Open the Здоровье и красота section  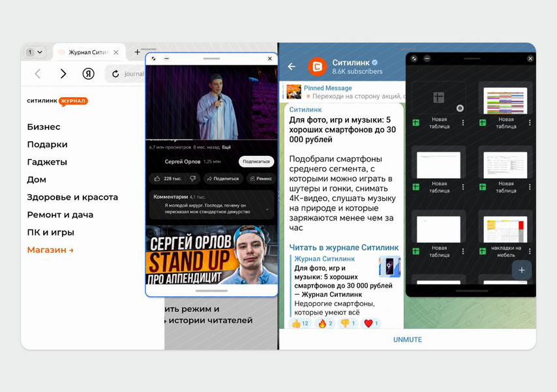coord(72,197)
